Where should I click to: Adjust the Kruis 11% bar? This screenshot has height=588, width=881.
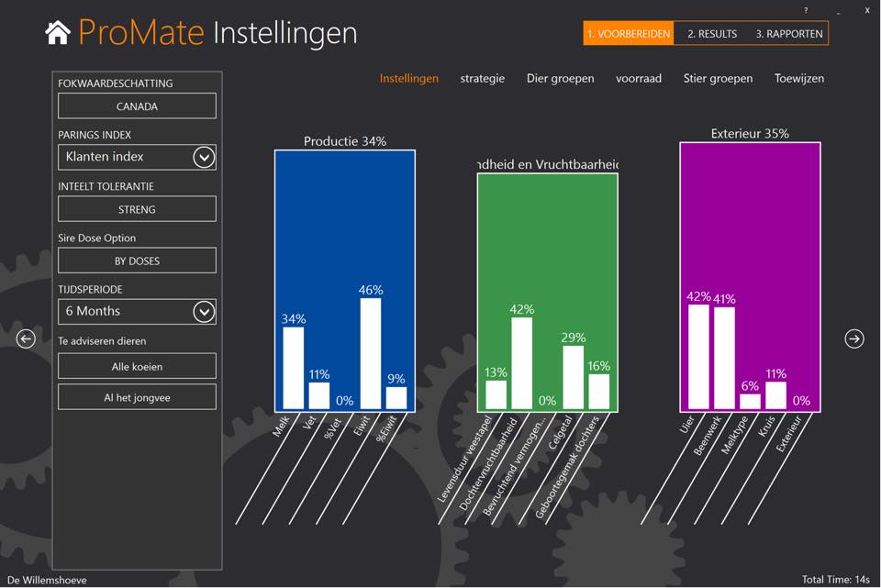coord(776,395)
